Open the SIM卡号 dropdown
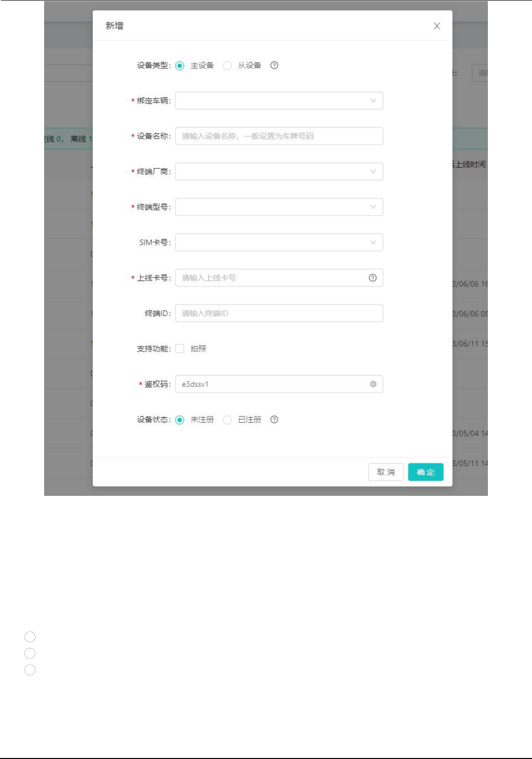This screenshot has width=532, height=759. (x=279, y=242)
